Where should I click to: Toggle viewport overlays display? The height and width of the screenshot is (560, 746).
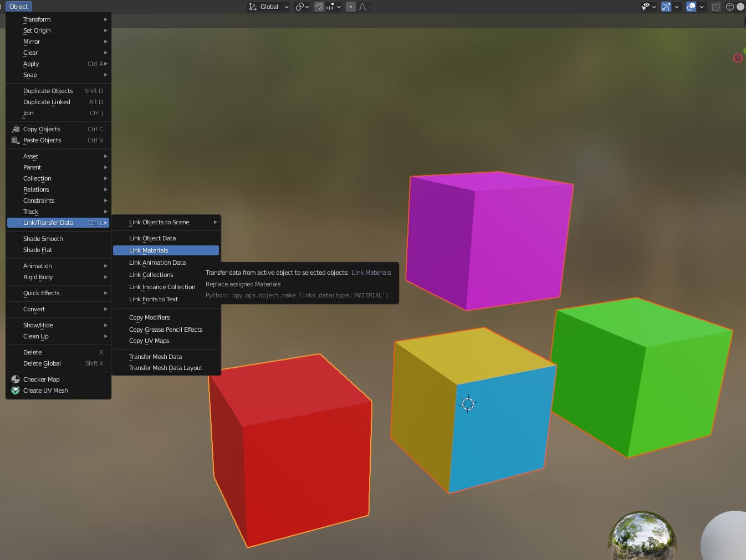pos(691,7)
